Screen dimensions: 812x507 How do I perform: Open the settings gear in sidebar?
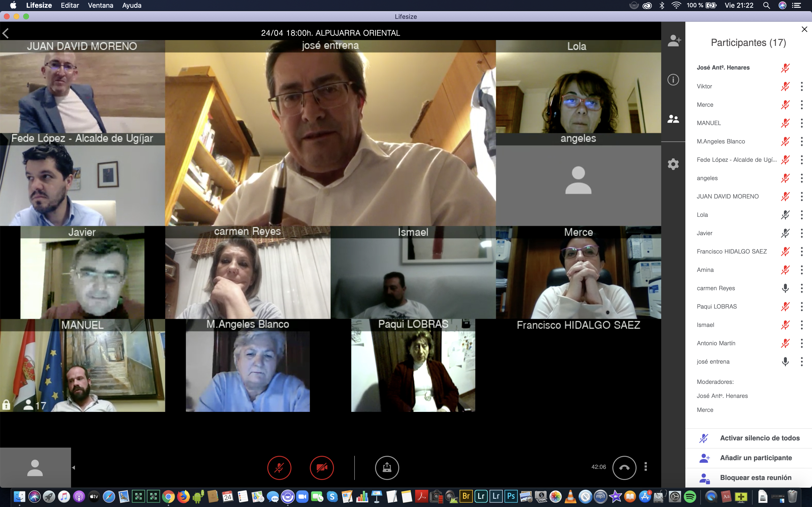click(x=673, y=164)
